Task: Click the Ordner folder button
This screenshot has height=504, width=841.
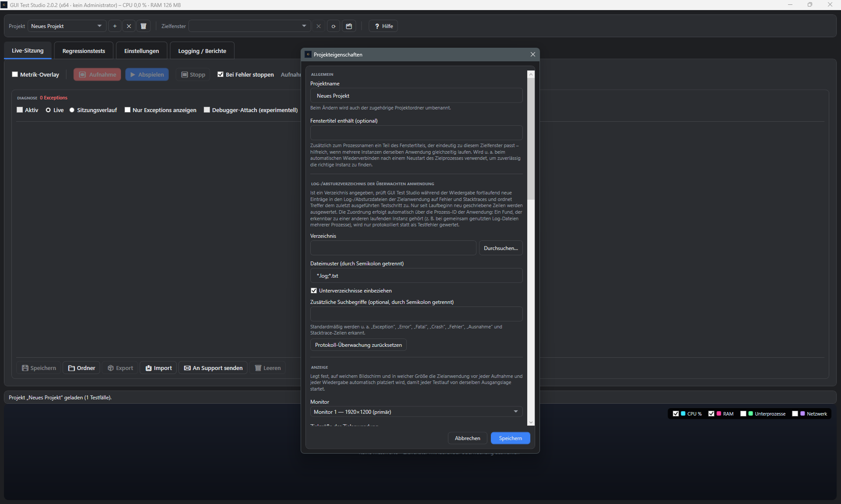Action: coord(82,368)
